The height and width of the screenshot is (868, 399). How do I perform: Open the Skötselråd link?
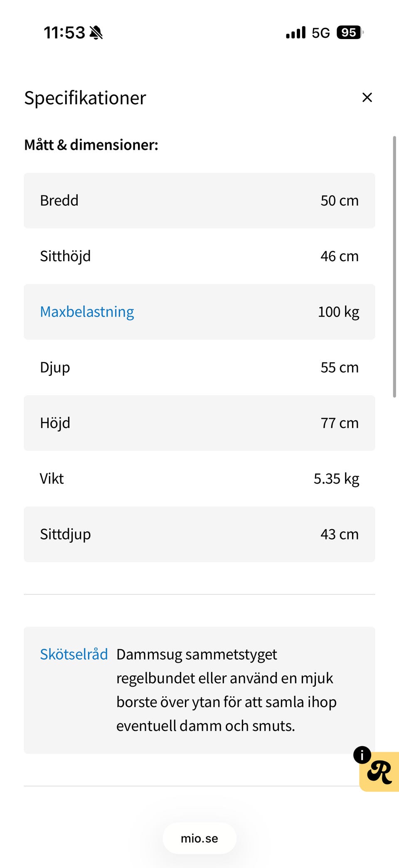tap(74, 654)
